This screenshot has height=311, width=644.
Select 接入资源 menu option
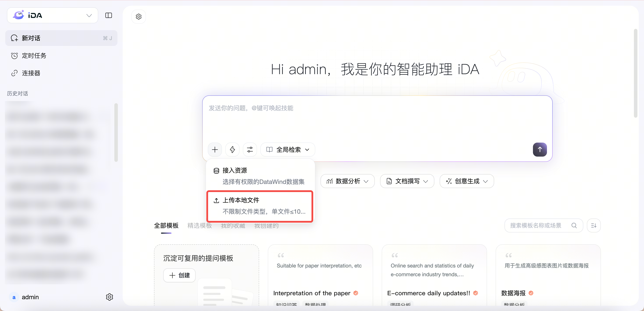260,176
